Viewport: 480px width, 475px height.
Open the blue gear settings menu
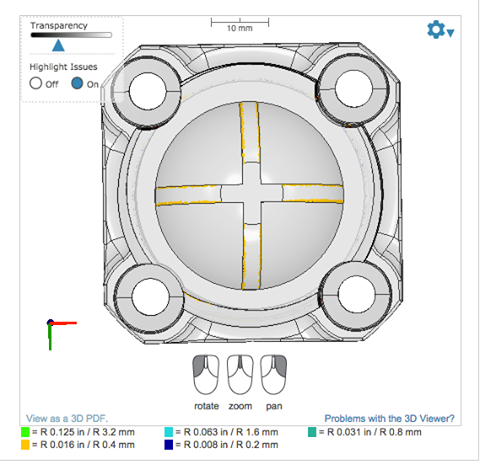(436, 30)
